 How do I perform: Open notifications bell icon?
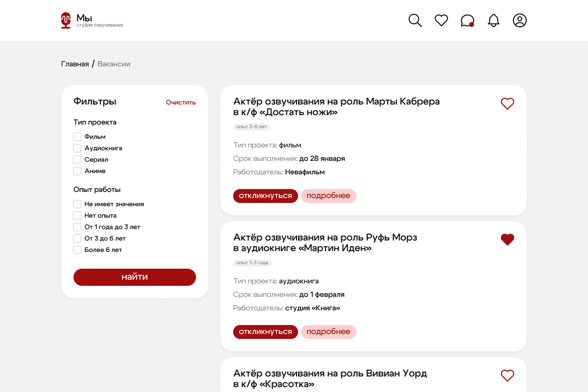[493, 20]
